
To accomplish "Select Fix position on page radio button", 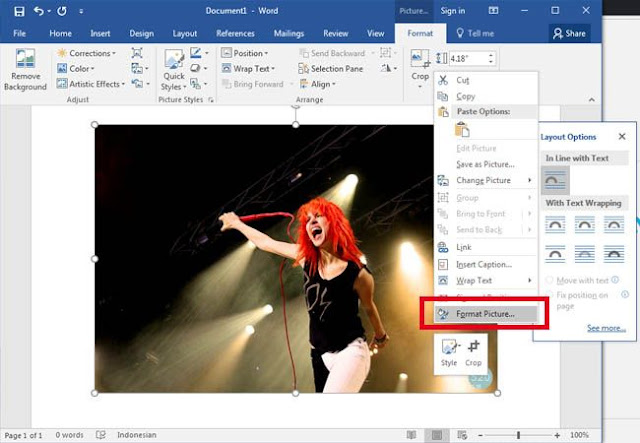I will pyautogui.click(x=549, y=295).
